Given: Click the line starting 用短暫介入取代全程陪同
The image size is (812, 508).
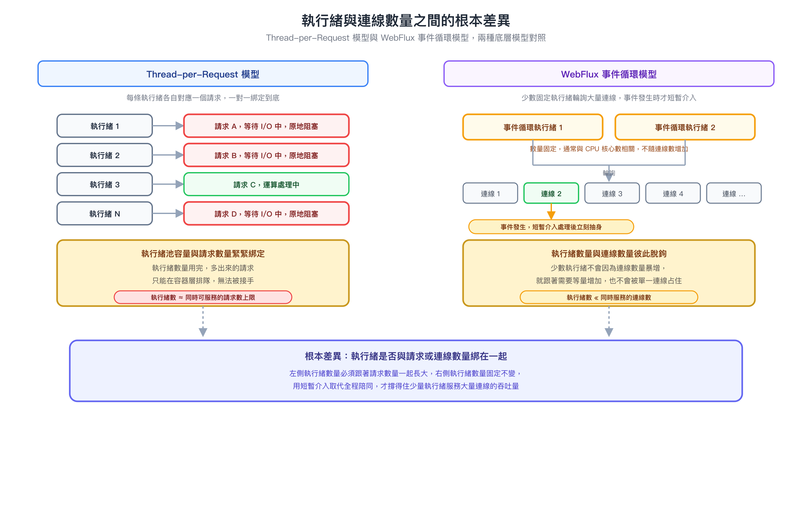Looking at the screenshot, I should coord(406,386).
